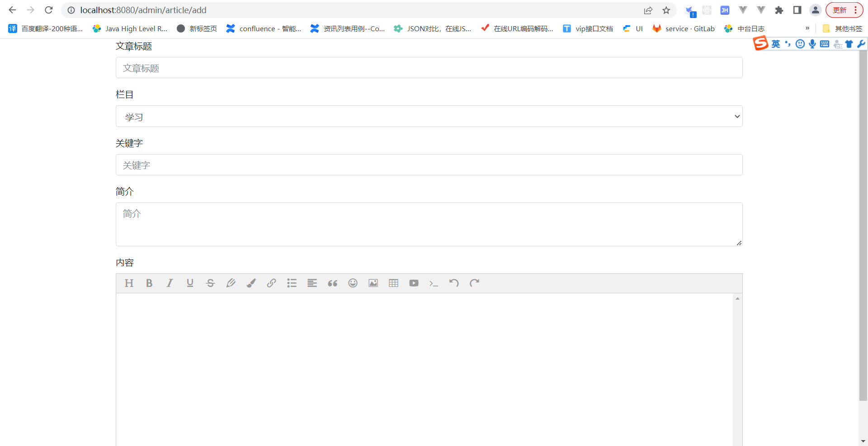Redo last editor action

click(474, 283)
